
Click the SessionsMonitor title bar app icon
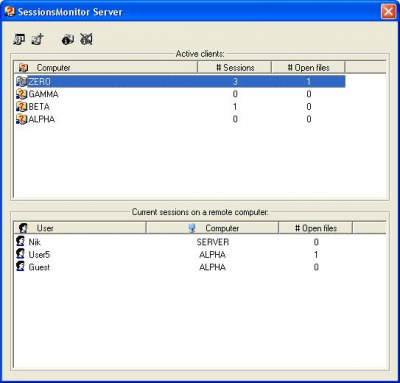click(10, 12)
